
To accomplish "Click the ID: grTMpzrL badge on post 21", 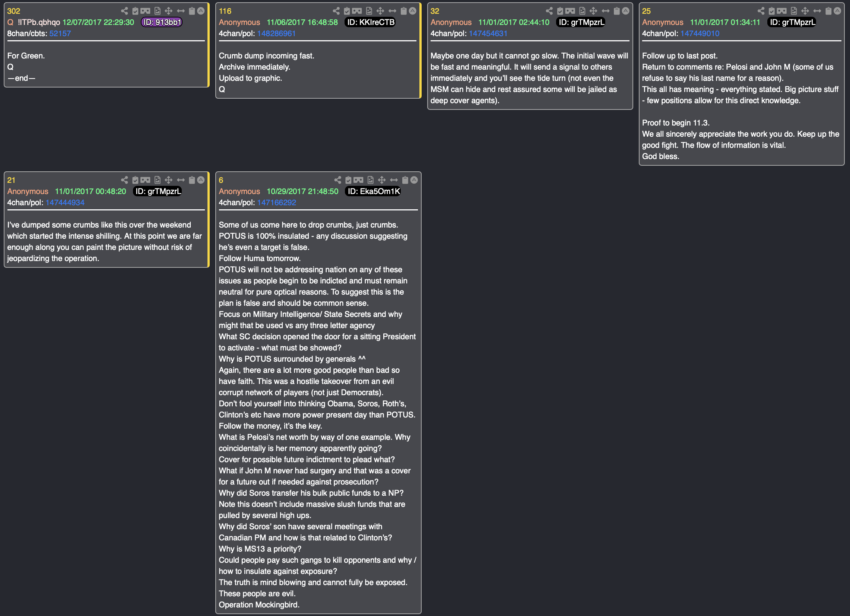I will [158, 191].
